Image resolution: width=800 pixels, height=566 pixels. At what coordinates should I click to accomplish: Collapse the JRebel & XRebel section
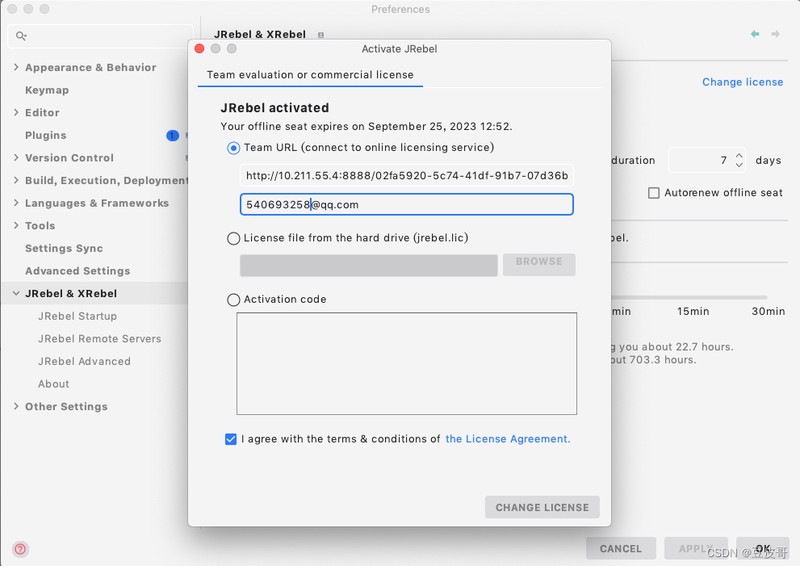click(16, 293)
